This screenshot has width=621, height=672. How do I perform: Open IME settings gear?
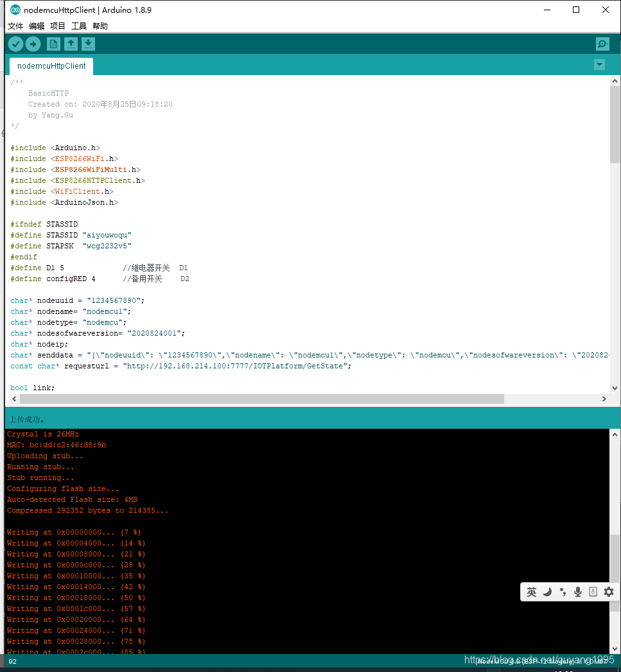click(609, 592)
